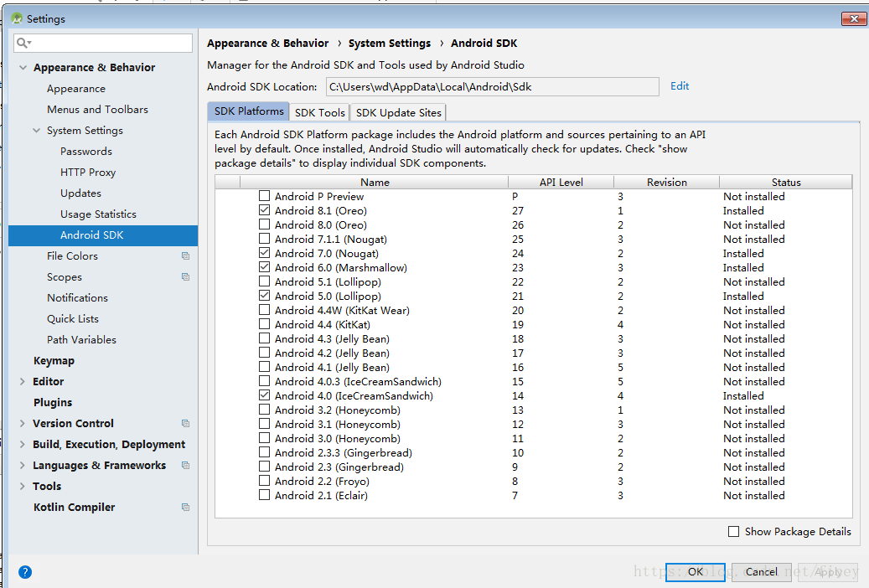Select Usage Statistics item

pos(98,214)
